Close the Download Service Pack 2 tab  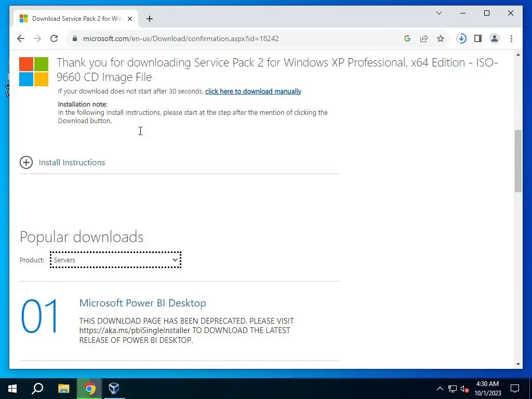point(129,19)
